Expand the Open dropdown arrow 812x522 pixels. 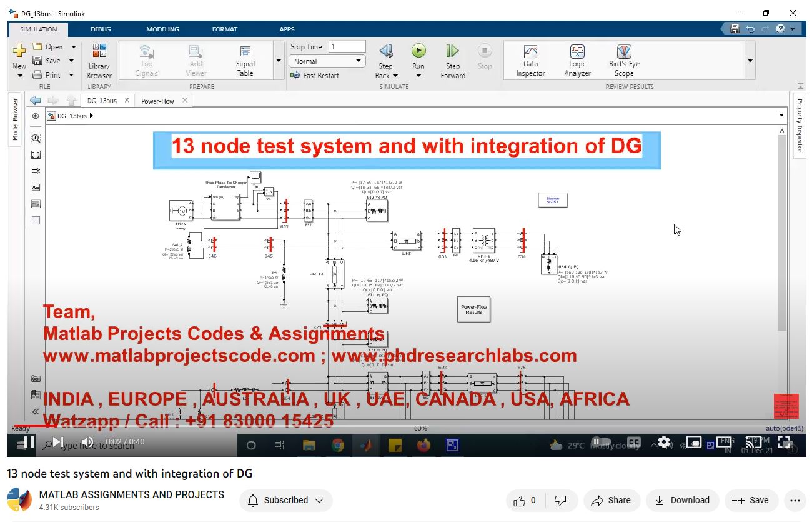click(x=73, y=47)
